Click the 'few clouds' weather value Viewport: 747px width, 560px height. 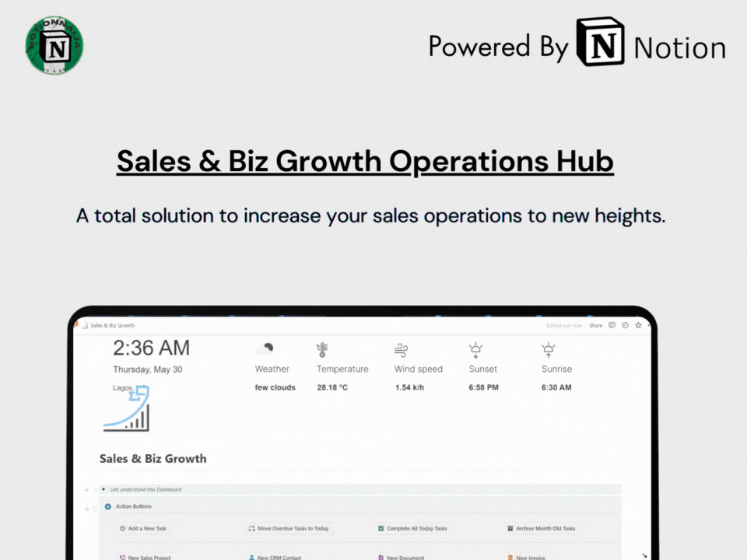tap(275, 387)
